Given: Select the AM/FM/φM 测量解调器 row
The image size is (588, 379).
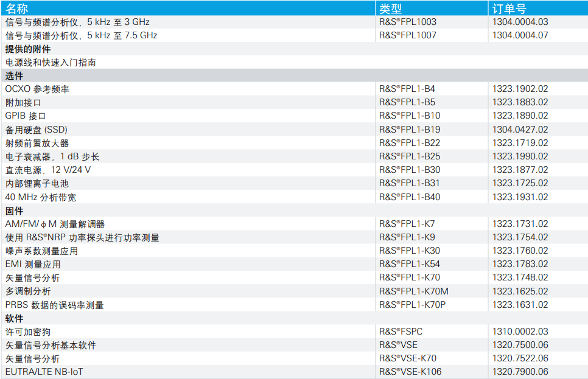Looking at the screenshot, I should [55, 224].
